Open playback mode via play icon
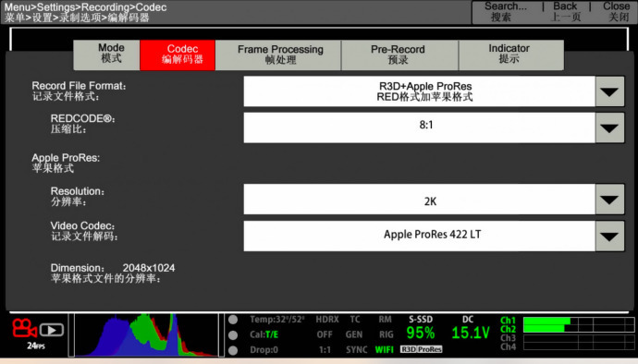 pyautogui.click(x=52, y=330)
